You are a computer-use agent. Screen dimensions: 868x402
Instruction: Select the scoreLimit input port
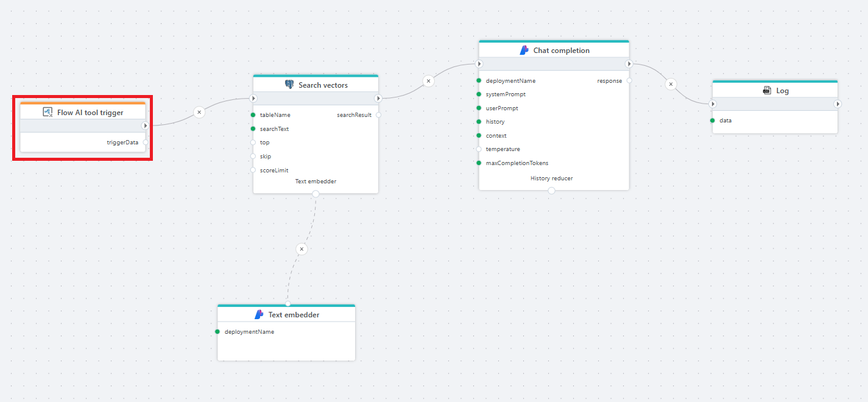pos(253,170)
